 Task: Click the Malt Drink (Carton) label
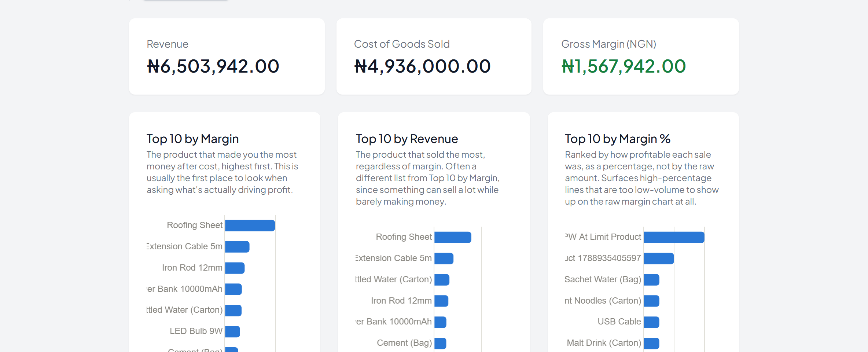[x=604, y=343]
